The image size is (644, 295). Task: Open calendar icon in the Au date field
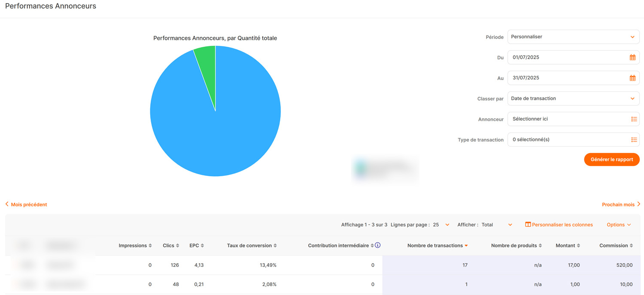632,78
